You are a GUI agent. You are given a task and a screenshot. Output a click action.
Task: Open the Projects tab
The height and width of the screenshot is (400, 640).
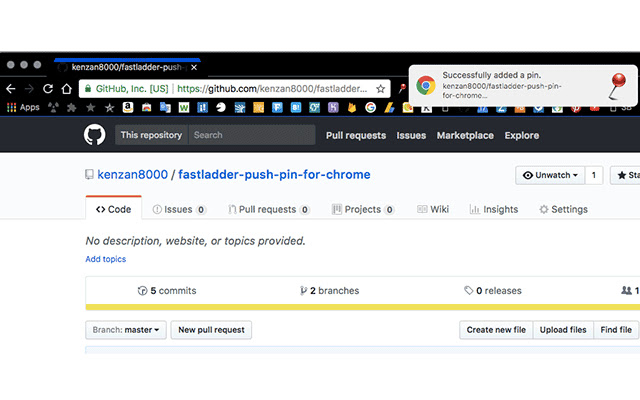click(x=362, y=209)
